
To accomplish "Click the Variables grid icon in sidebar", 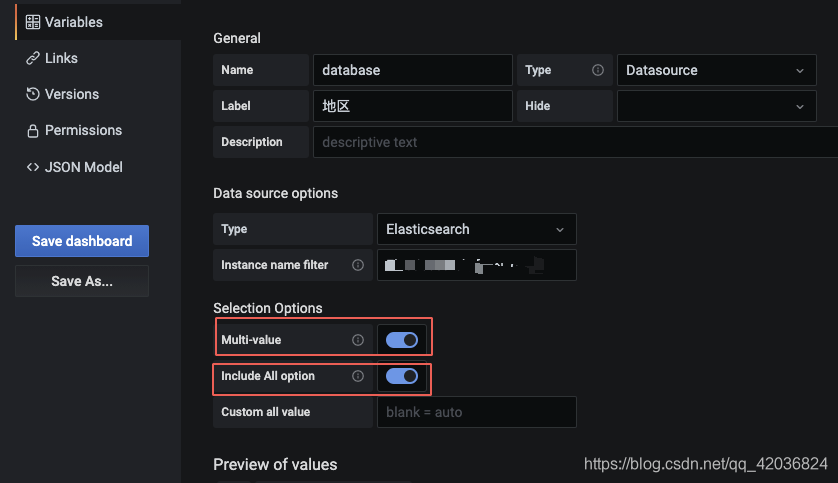I will (x=33, y=22).
